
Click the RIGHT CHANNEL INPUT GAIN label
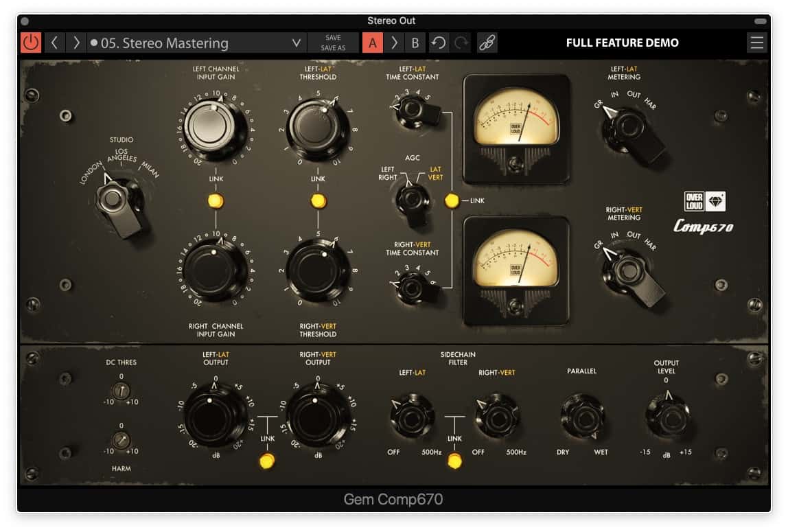[x=216, y=330]
